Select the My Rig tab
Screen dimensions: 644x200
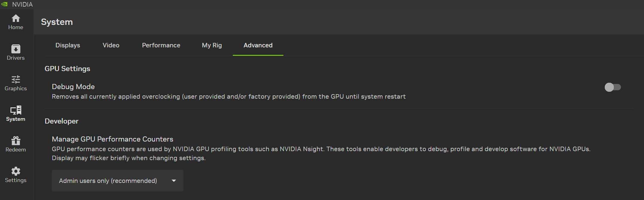click(x=212, y=45)
